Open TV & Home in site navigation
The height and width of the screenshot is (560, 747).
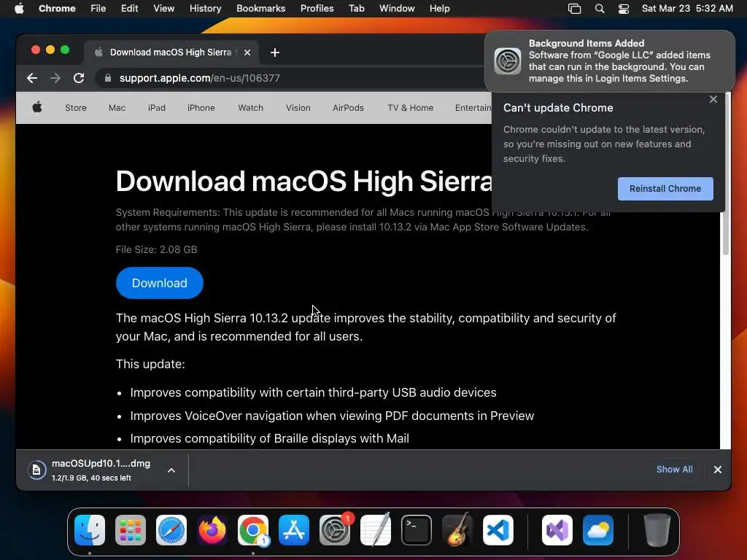pyautogui.click(x=410, y=108)
